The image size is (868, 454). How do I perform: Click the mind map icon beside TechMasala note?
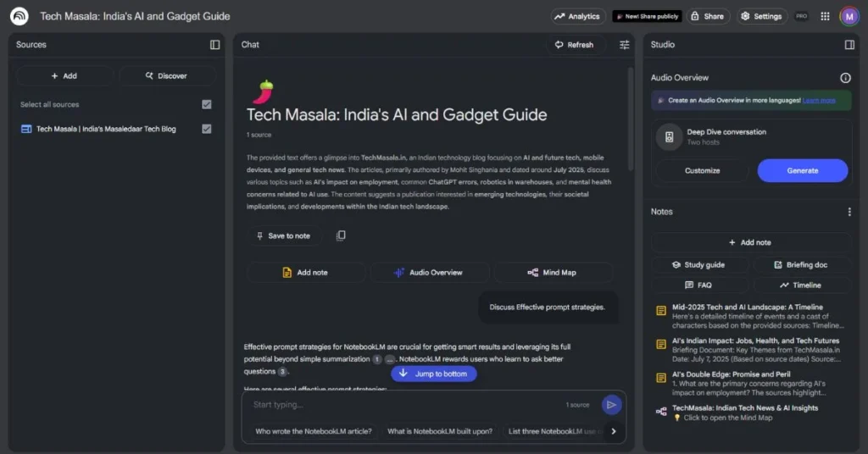point(661,412)
